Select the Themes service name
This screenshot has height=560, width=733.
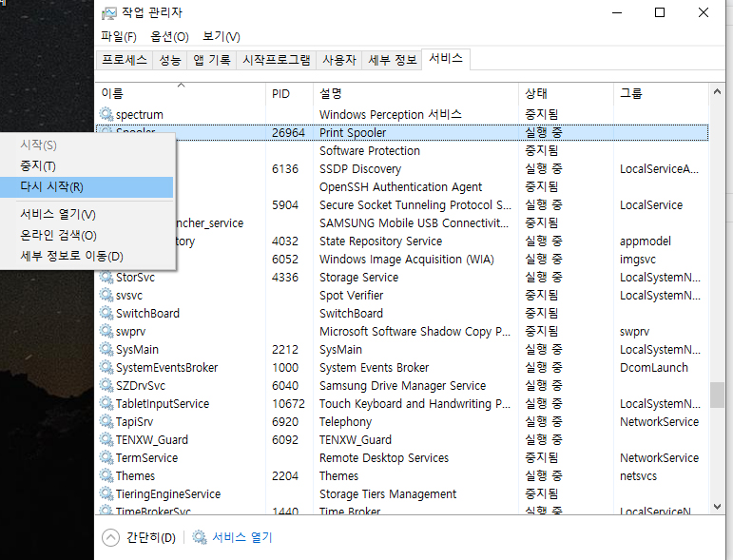(135, 476)
